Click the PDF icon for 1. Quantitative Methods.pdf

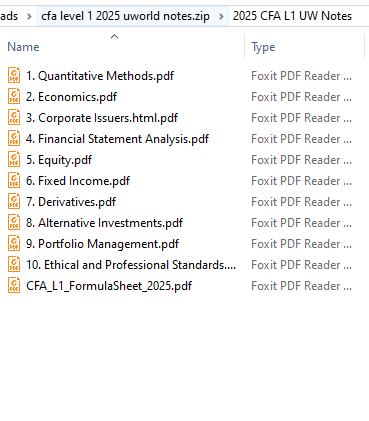click(x=14, y=75)
